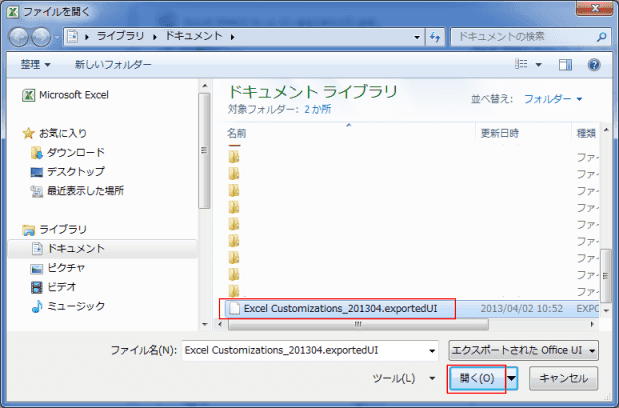Image resolution: width=619 pixels, height=408 pixels.
Task: Select Microsoft Excel in navigation pane
Action: coord(66,95)
